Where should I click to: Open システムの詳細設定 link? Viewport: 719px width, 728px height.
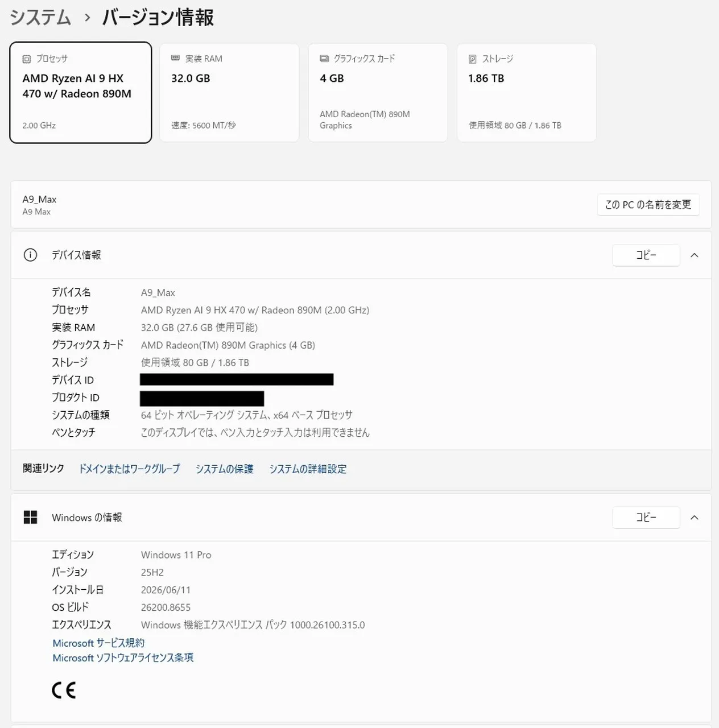(x=308, y=469)
